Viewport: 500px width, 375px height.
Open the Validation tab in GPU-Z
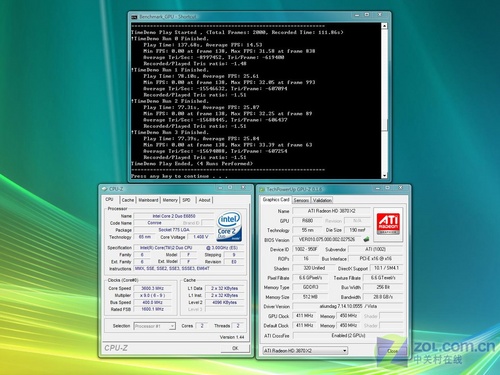[322, 200]
